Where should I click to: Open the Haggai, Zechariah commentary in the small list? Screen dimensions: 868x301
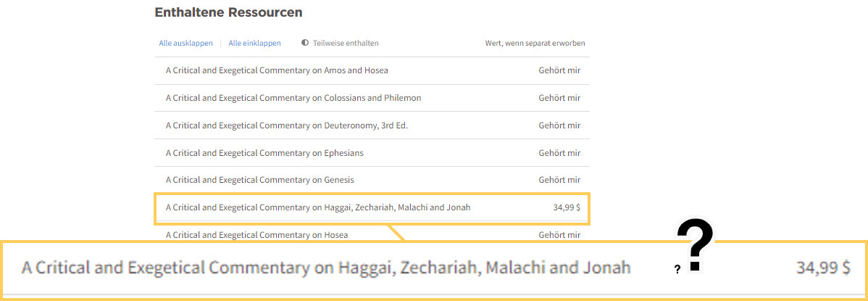click(317, 207)
